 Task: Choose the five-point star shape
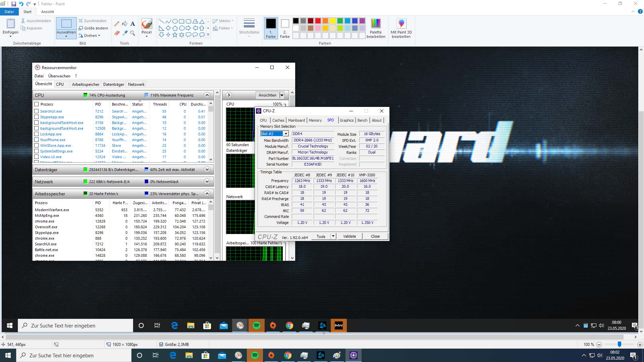[175, 35]
